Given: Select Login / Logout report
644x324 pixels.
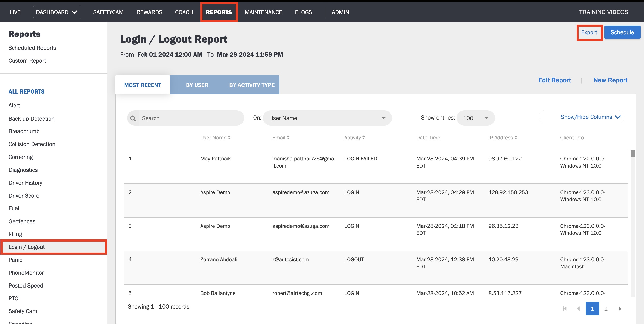Looking at the screenshot, I should click(x=53, y=247).
